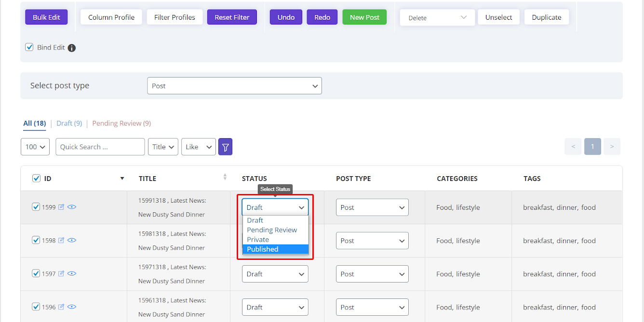Toggle the Bind Edit checkbox

(x=29, y=47)
